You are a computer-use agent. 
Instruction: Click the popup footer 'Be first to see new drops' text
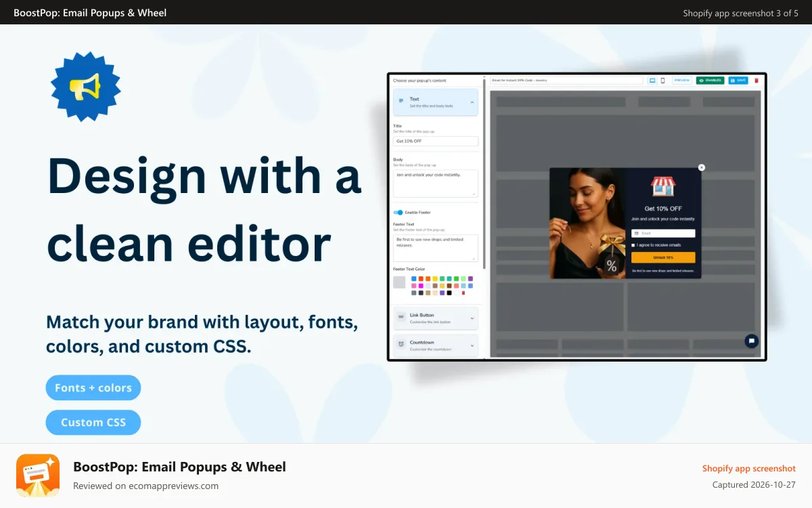point(663,270)
